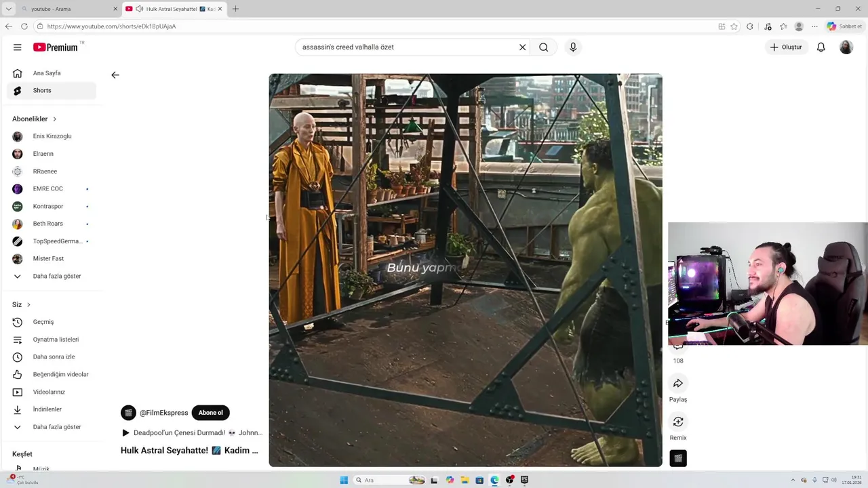Screen dimensions: 868x488
Task: Open the sound thumbnail below Remix
Action: click(678, 458)
